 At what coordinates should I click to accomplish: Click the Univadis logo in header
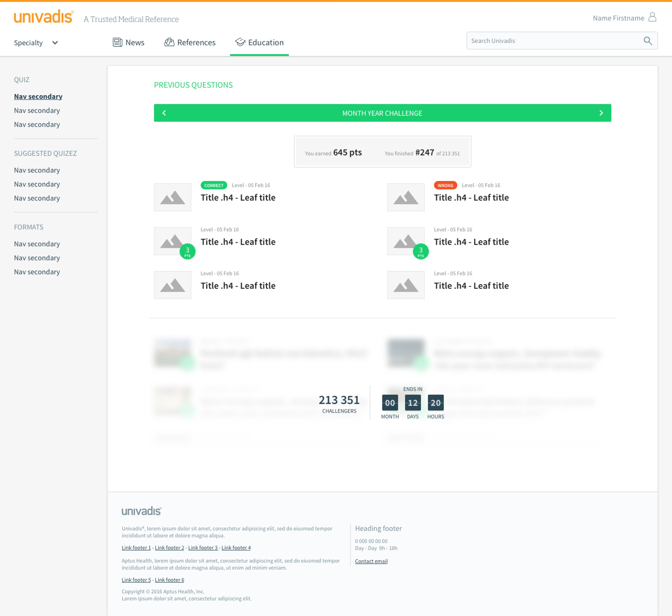[x=43, y=17]
